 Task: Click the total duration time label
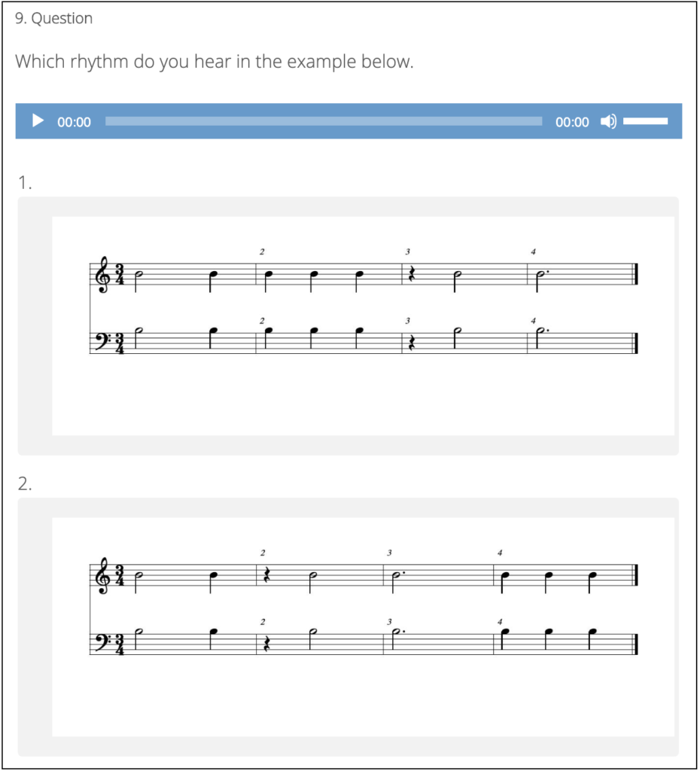[x=572, y=122]
